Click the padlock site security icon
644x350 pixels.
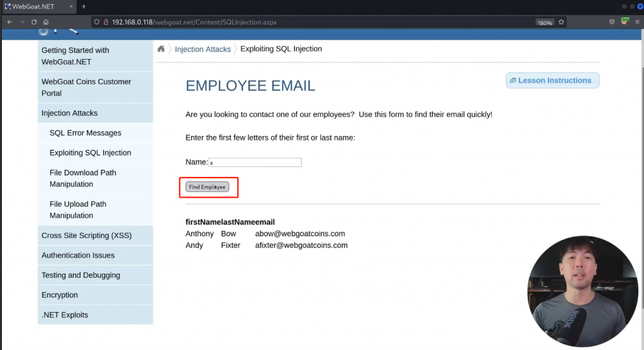tap(106, 22)
